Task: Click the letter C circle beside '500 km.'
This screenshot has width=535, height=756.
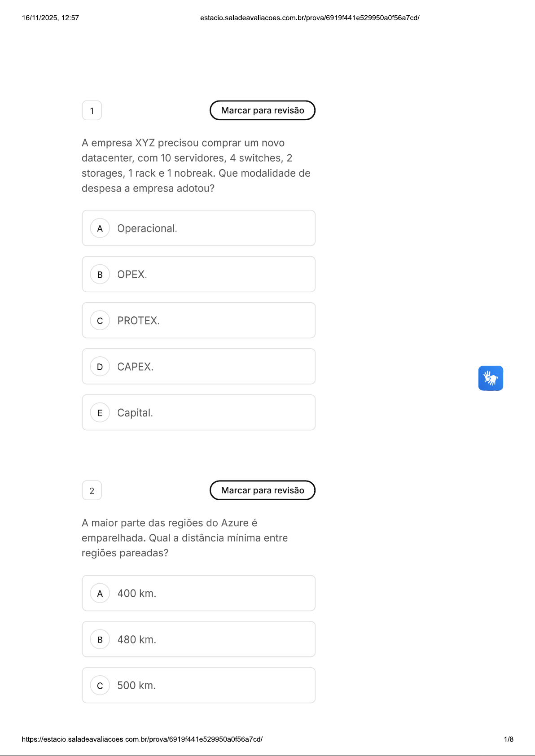Action: pyautogui.click(x=100, y=686)
